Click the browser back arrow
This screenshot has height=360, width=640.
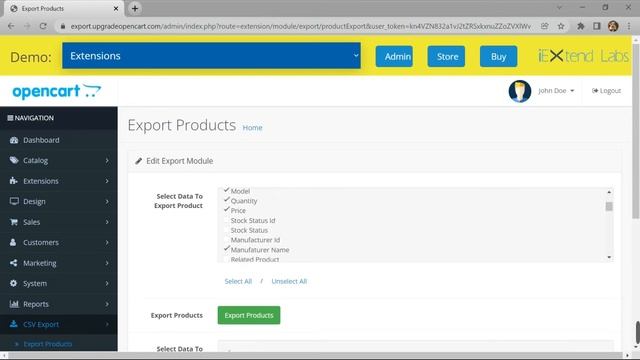tap(11, 26)
